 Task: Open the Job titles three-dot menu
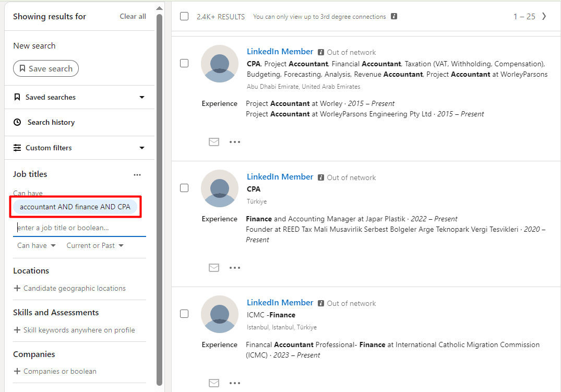point(137,175)
